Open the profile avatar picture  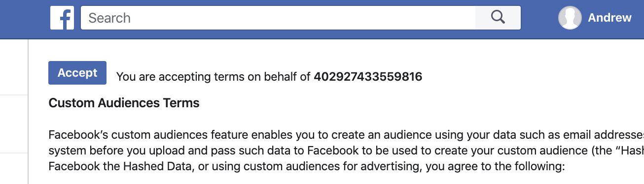(570, 18)
